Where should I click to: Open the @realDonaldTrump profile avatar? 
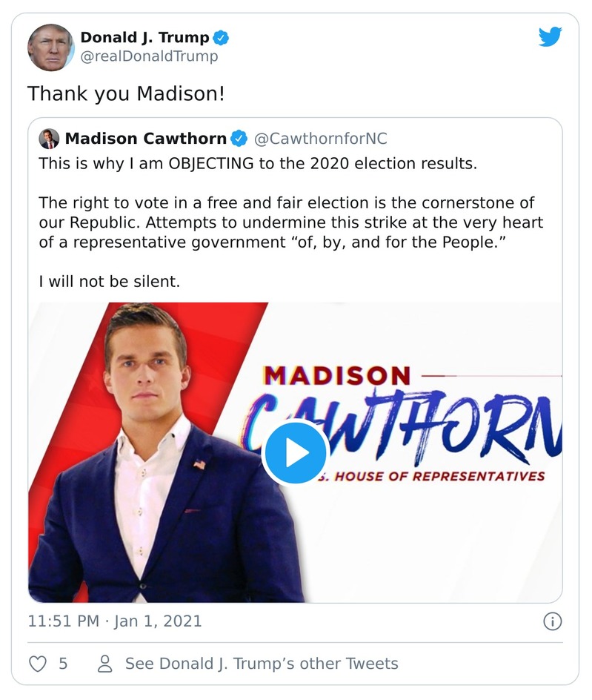tap(50, 47)
